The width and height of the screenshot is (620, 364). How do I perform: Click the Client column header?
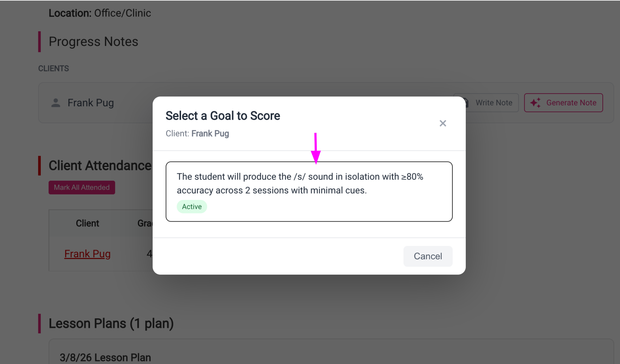coord(87,223)
